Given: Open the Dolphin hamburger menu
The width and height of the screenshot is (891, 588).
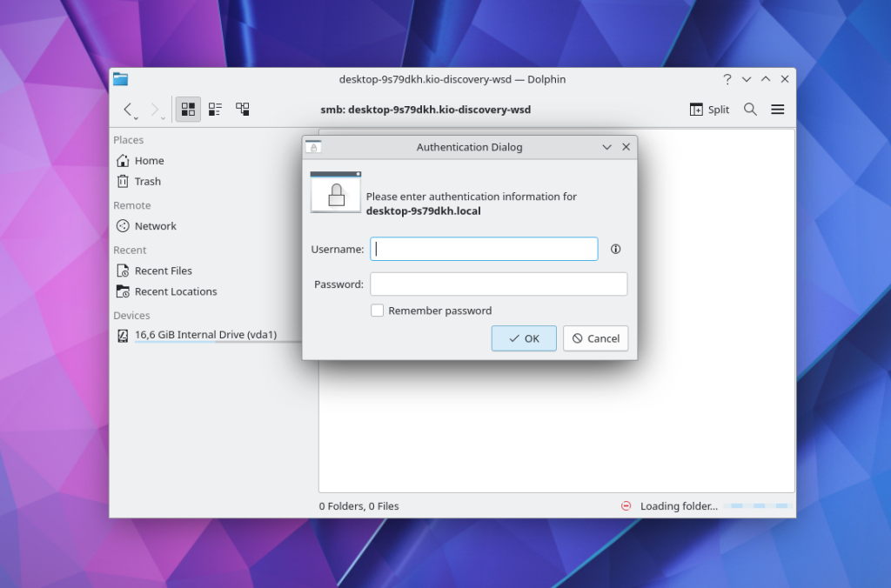Looking at the screenshot, I should (777, 109).
